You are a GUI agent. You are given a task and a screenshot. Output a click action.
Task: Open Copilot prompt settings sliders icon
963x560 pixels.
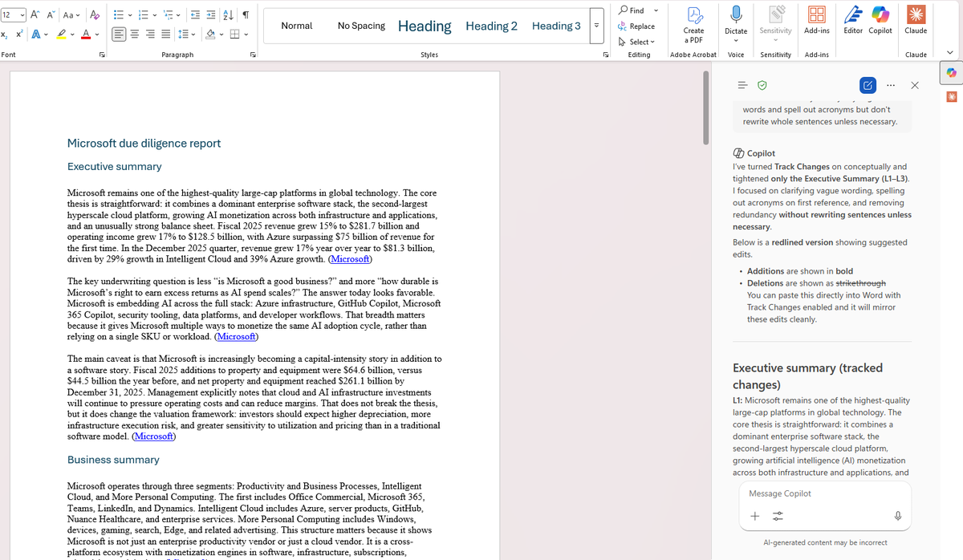click(x=778, y=516)
